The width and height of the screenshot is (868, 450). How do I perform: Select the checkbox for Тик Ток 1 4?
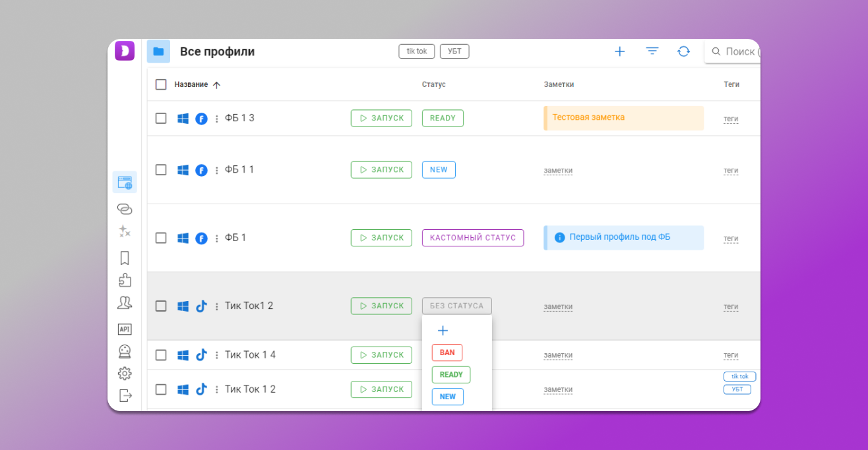pyautogui.click(x=161, y=355)
